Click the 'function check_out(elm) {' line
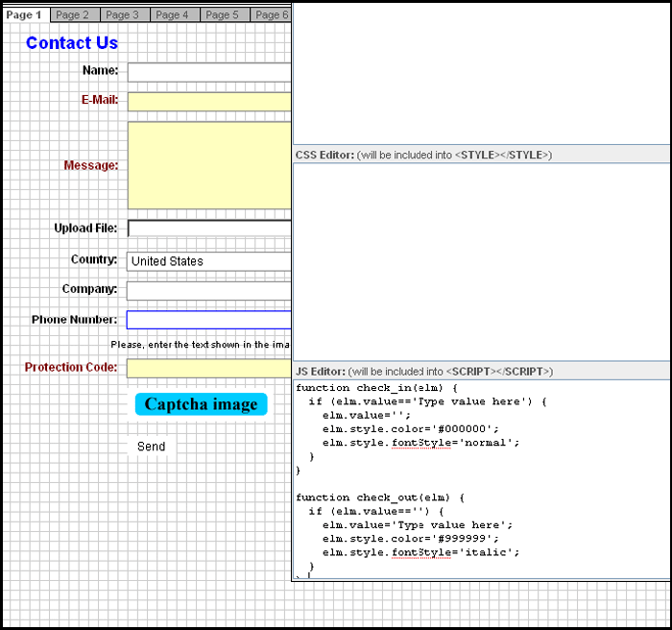The width and height of the screenshot is (672, 630). (380, 497)
